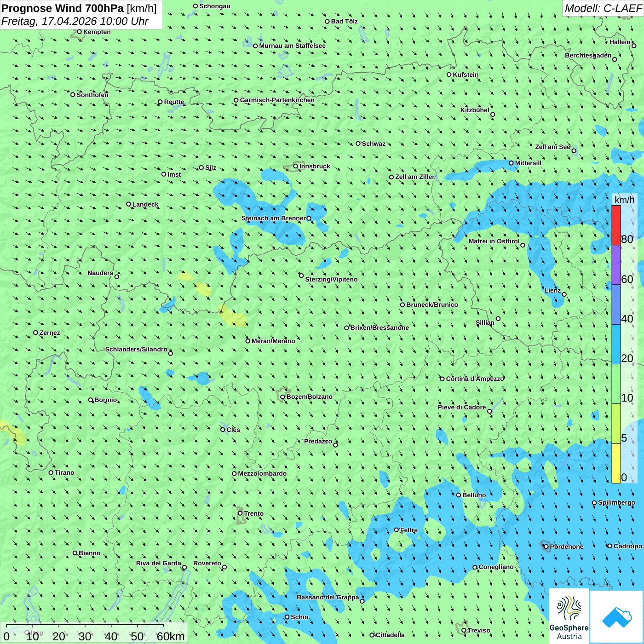Click the Brixen/Bressanone label
This screenshot has width=644, height=644.
[379, 328]
